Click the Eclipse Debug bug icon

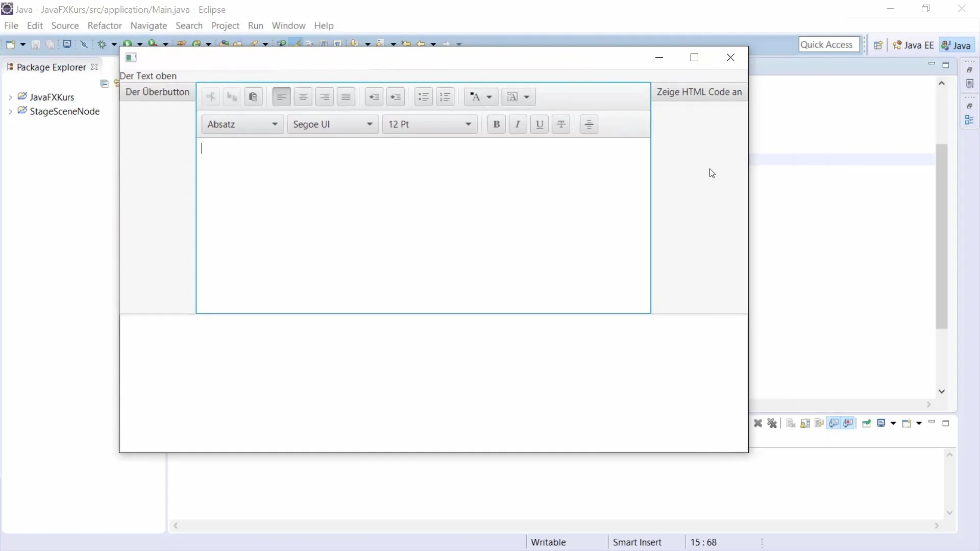click(x=102, y=44)
